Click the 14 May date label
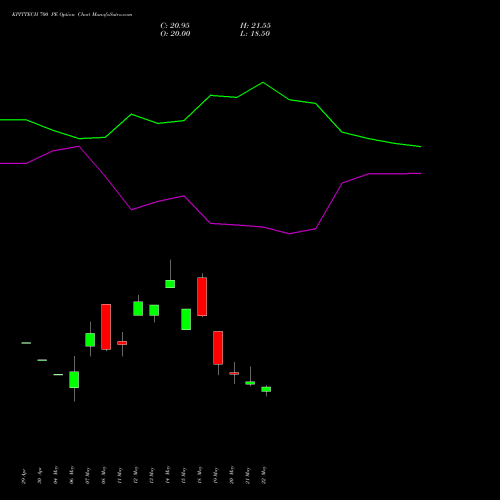Screen dimensions: 500x500 click(168, 475)
